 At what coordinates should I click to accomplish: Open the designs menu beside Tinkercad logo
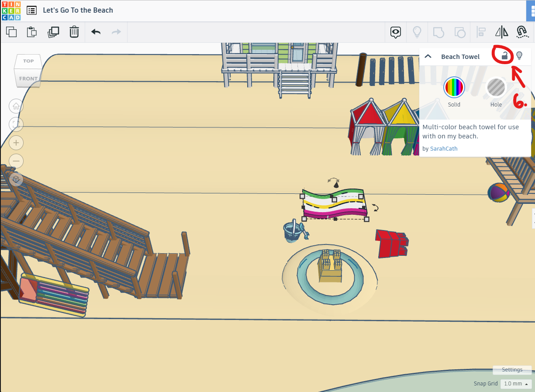point(31,10)
